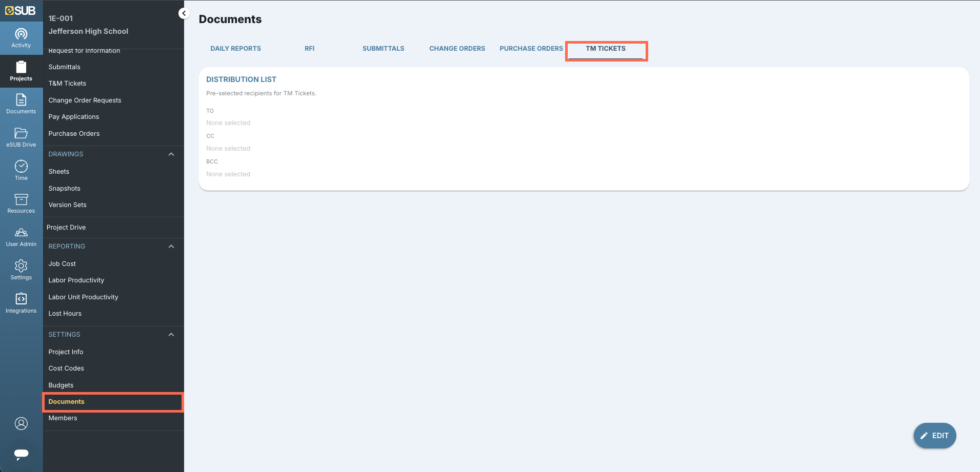Open Pay Applications
The width and height of the screenshot is (980, 472).
click(x=74, y=117)
